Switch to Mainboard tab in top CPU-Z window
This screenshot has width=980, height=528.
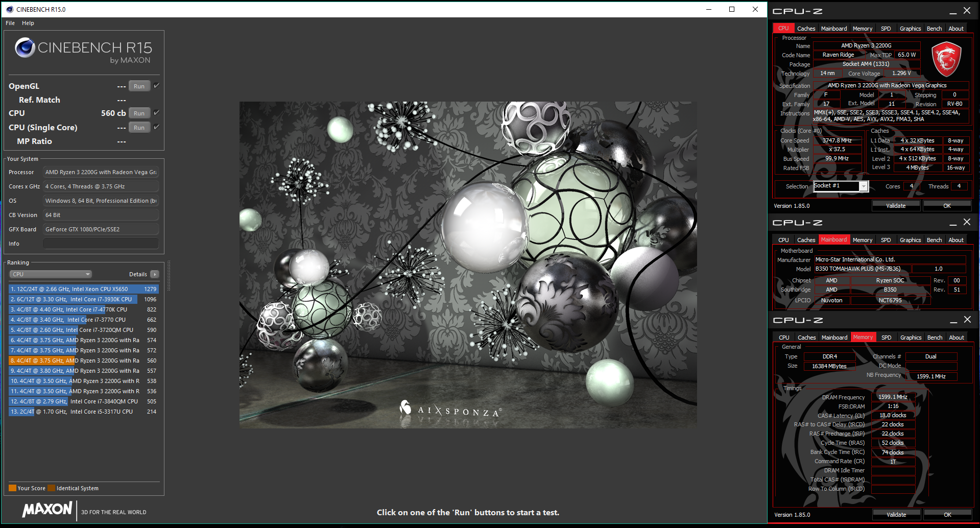coord(834,29)
